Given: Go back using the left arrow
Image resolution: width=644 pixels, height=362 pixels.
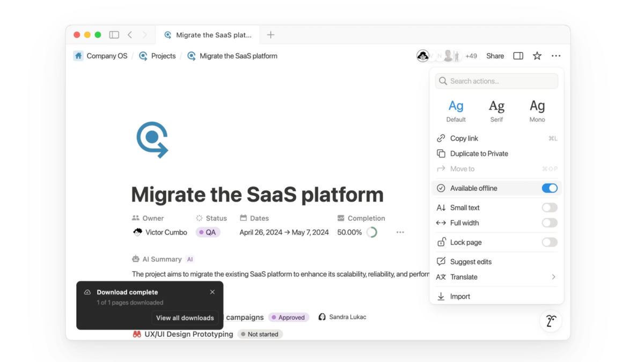Looking at the screenshot, I should click(x=130, y=35).
